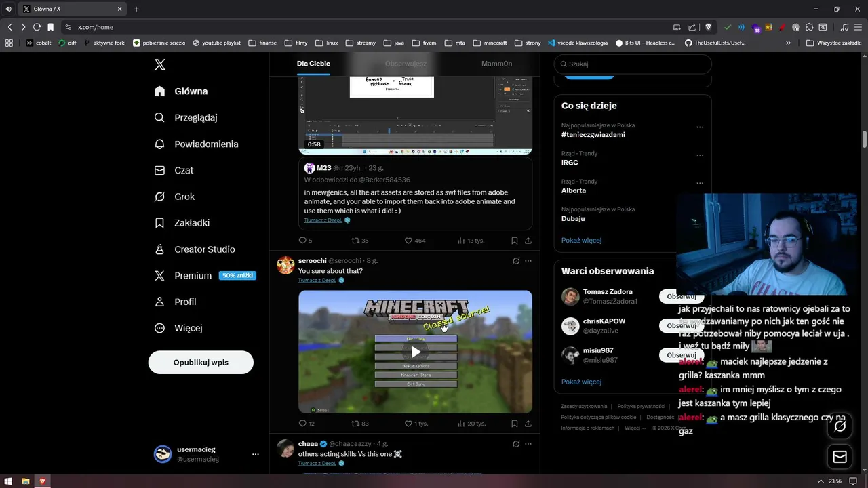Open seroochi's avatar profile
Viewport: 868px width, 488px height.
285,265
